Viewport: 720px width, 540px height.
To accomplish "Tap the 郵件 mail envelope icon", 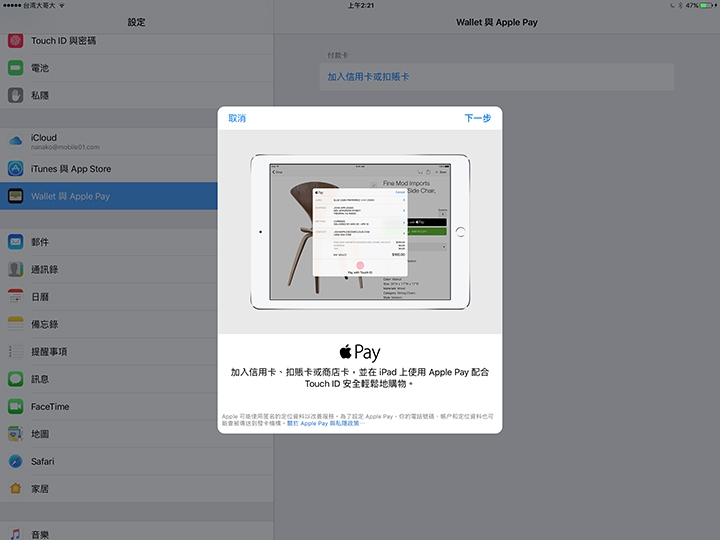I will tap(16, 242).
